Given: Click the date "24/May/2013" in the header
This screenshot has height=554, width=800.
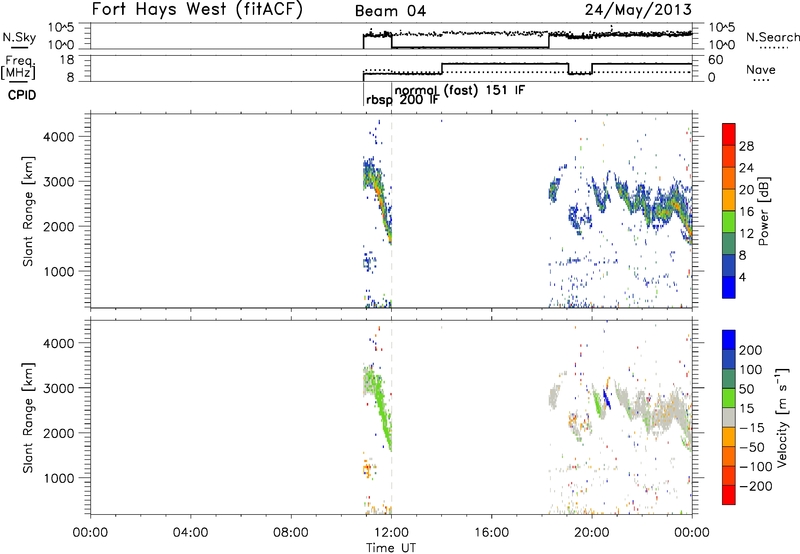Looking at the screenshot, I should (x=638, y=10).
